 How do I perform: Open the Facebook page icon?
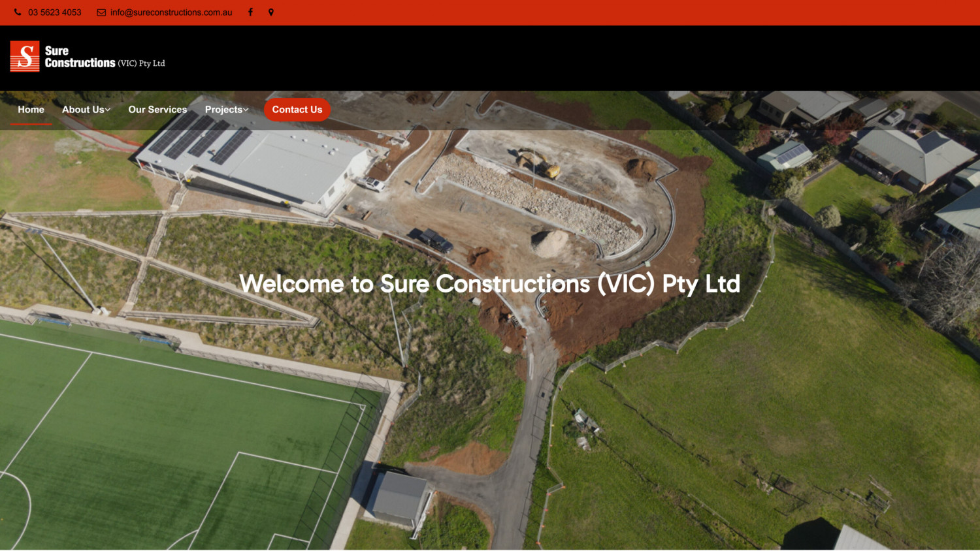point(250,12)
